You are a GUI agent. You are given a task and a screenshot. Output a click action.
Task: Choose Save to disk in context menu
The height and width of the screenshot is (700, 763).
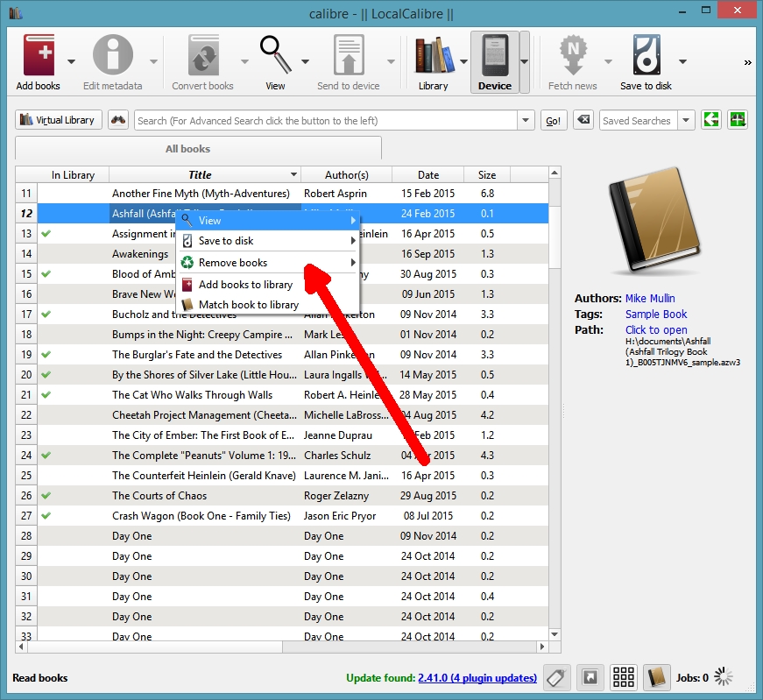[x=268, y=240]
